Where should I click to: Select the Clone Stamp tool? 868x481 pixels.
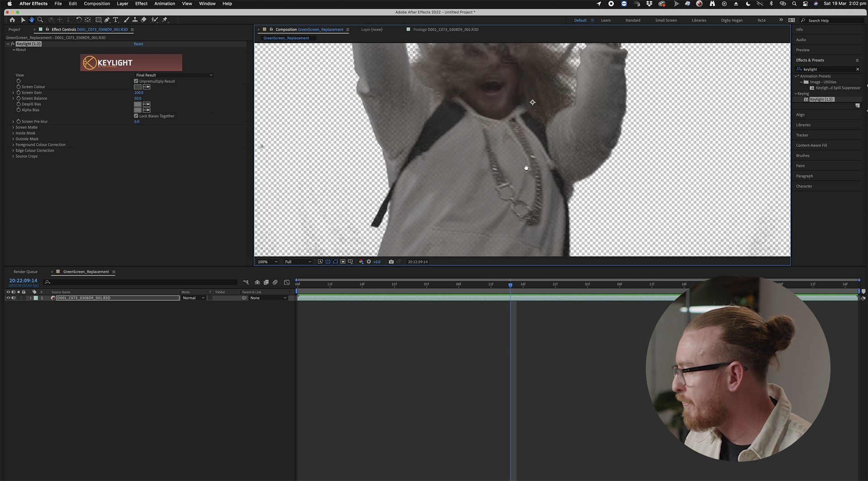coord(135,20)
